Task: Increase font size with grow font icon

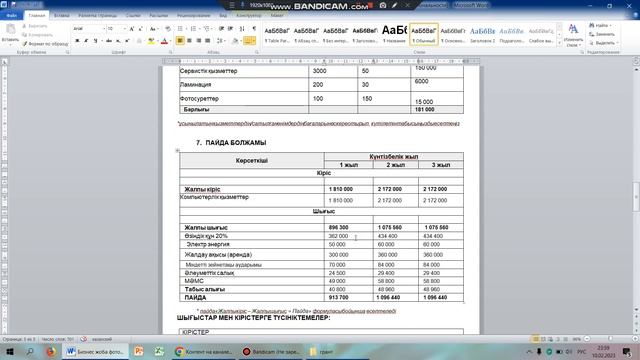Action: (x=132, y=29)
